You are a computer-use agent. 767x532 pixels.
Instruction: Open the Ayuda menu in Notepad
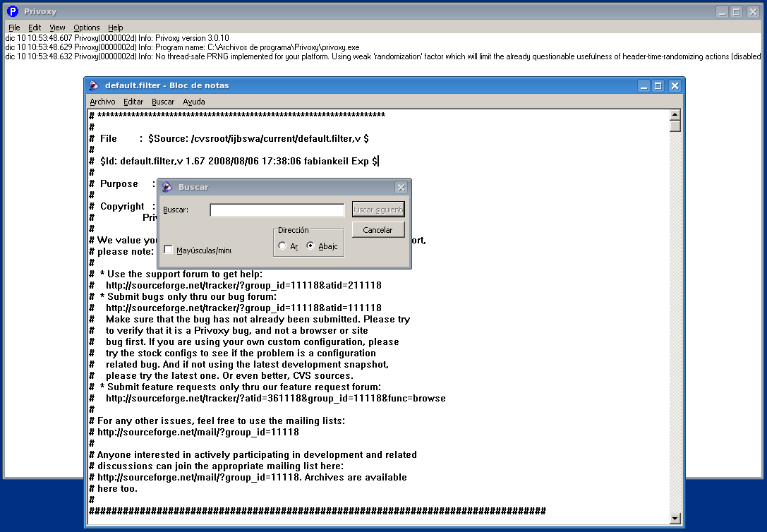pyautogui.click(x=194, y=102)
